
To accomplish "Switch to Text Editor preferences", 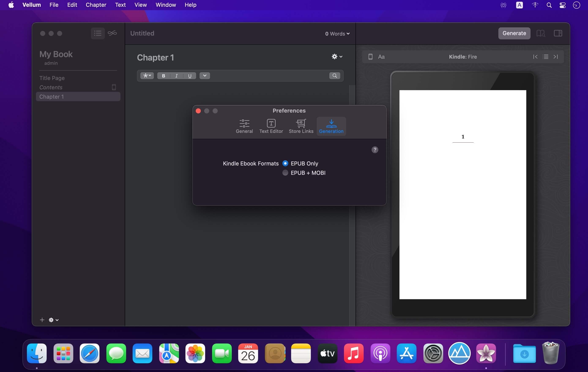I will (x=271, y=126).
